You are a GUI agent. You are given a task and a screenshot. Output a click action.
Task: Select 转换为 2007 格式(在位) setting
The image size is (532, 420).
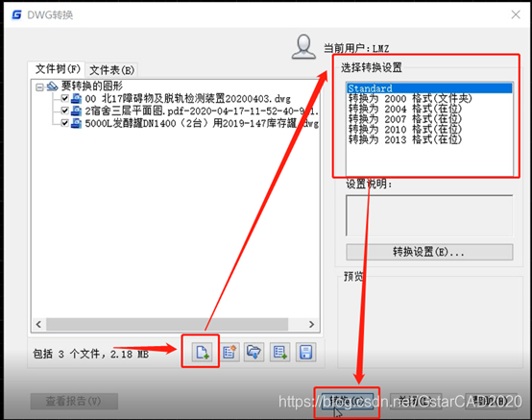pos(405,119)
